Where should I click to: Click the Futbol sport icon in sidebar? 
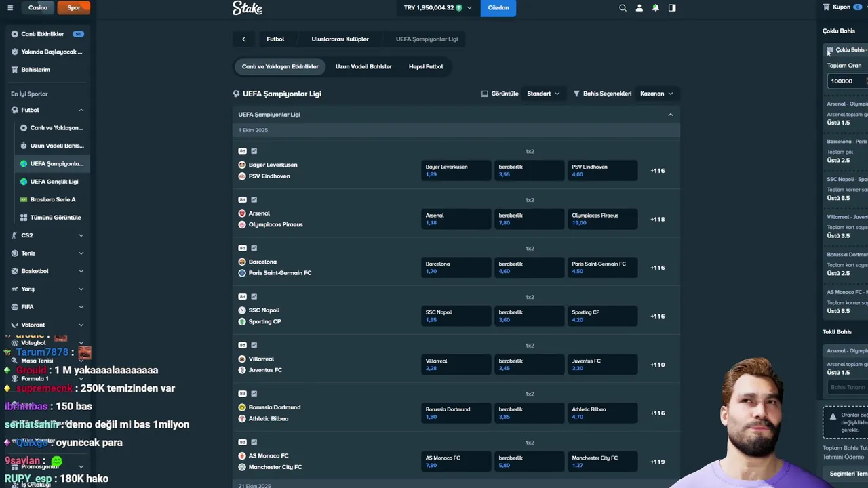tap(14, 110)
